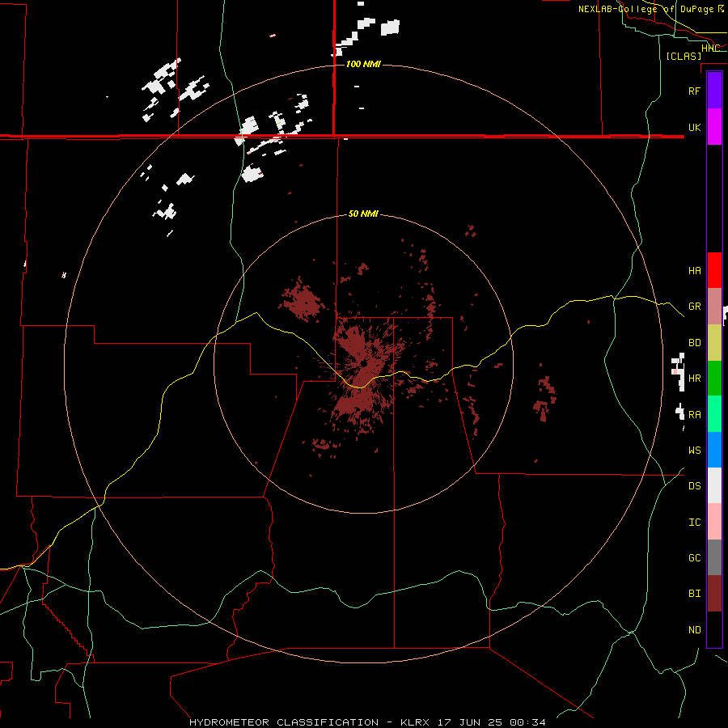The image size is (728, 728).
Task: Click the GR legend label
Action: click(694, 306)
